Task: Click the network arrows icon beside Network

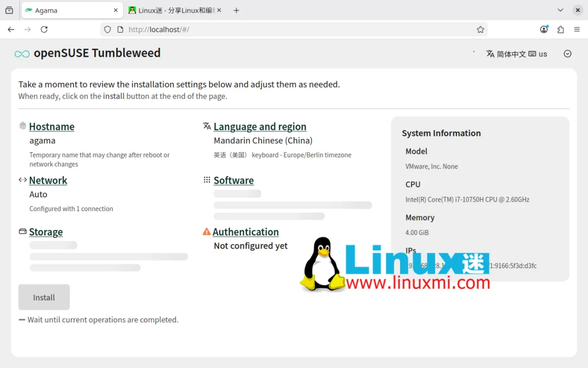Action: click(x=22, y=180)
